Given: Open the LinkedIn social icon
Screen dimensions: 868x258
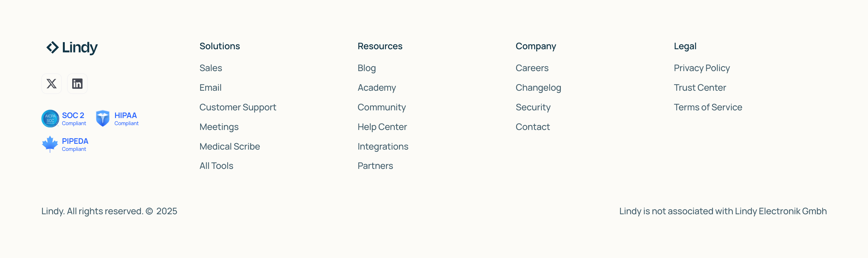Looking at the screenshot, I should (x=77, y=84).
